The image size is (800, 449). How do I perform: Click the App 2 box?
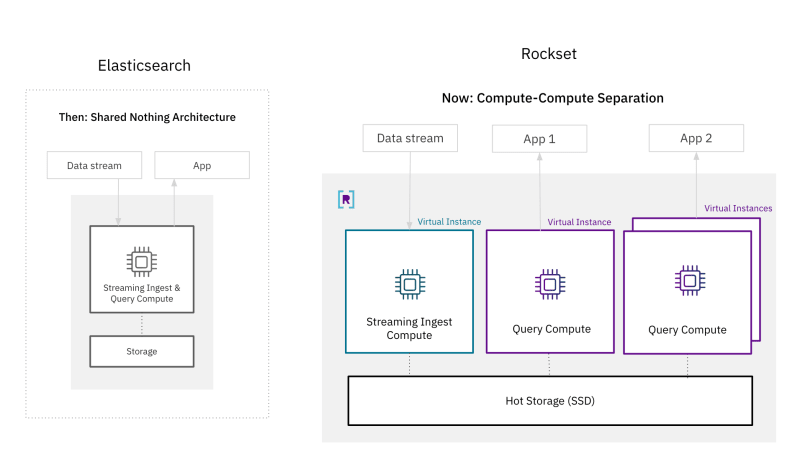(696, 138)
